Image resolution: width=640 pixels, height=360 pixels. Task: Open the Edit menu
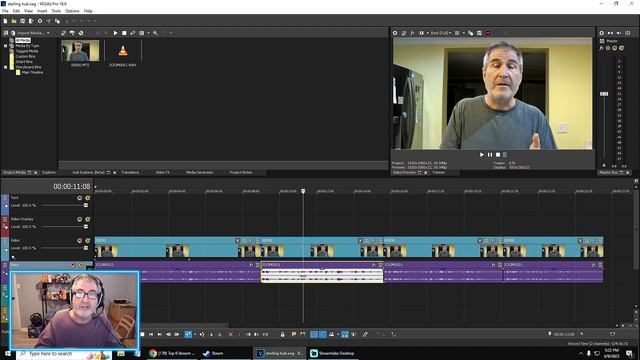(x=16, y=11)
